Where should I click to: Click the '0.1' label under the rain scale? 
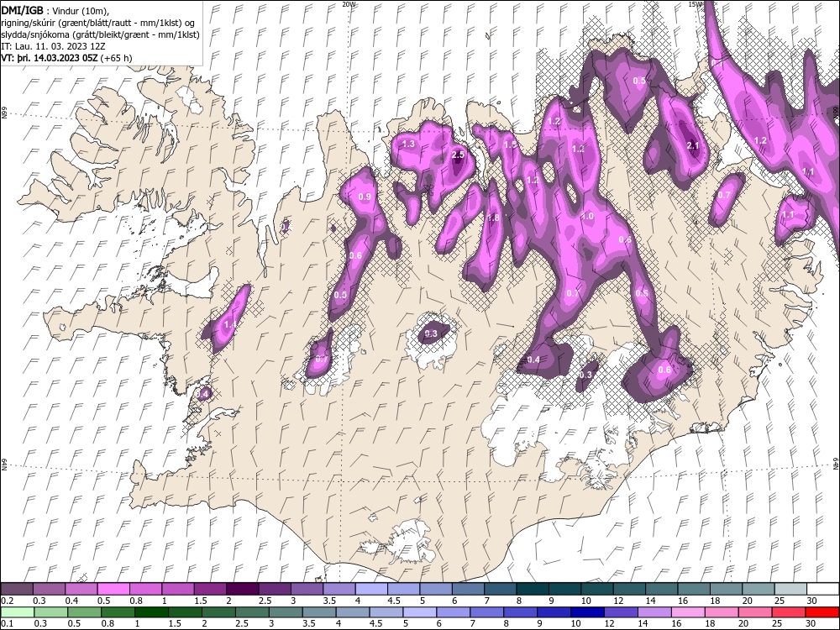(x=7, y=624)
